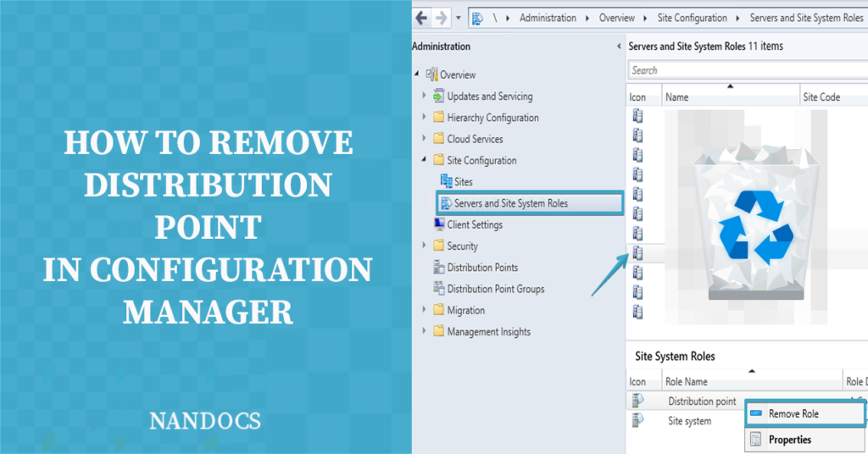The image size is (868, 454).
Task: Click the Management Insights folder icon
Action: [x=438, y=331]
